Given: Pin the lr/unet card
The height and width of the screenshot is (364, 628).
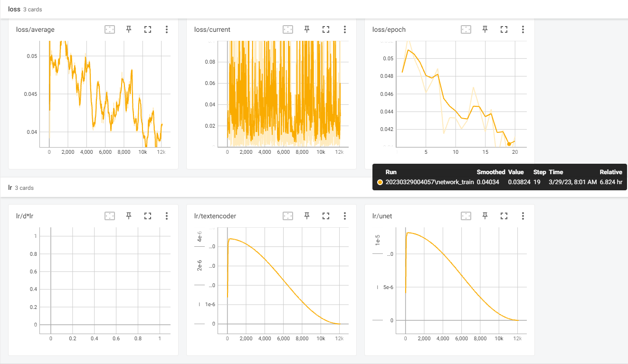Looking at the screenshot, I should click(485, 216).
